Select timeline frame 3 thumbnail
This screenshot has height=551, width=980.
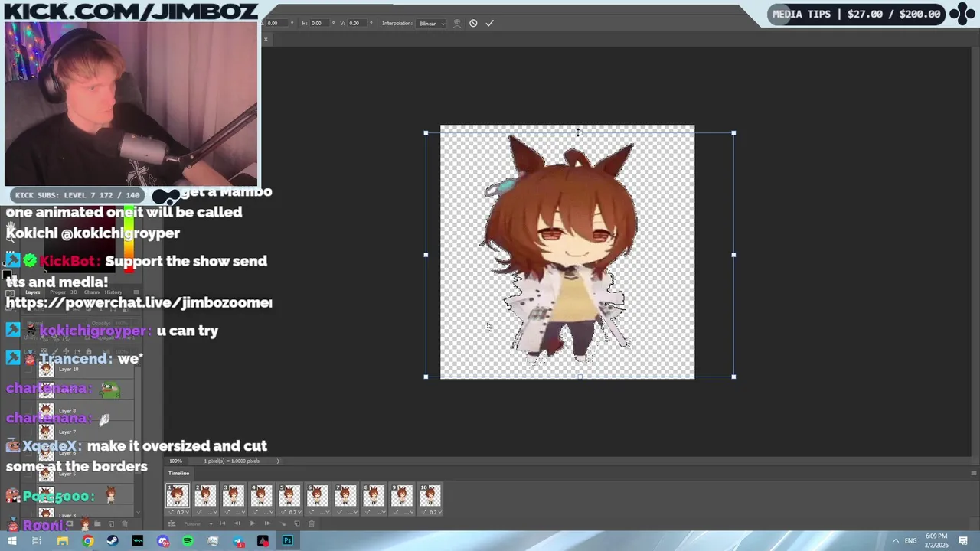pyautogui.click(x=234, y=496)
